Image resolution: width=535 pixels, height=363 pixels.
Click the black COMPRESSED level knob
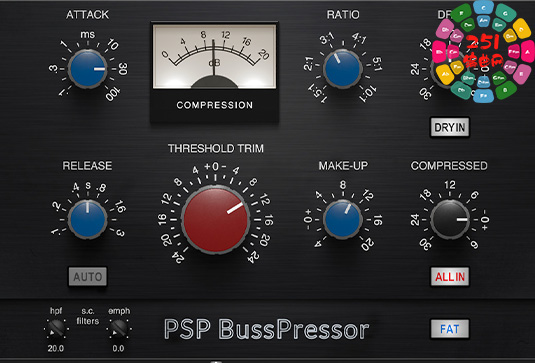pyautogui.click(x=450, y=219)
